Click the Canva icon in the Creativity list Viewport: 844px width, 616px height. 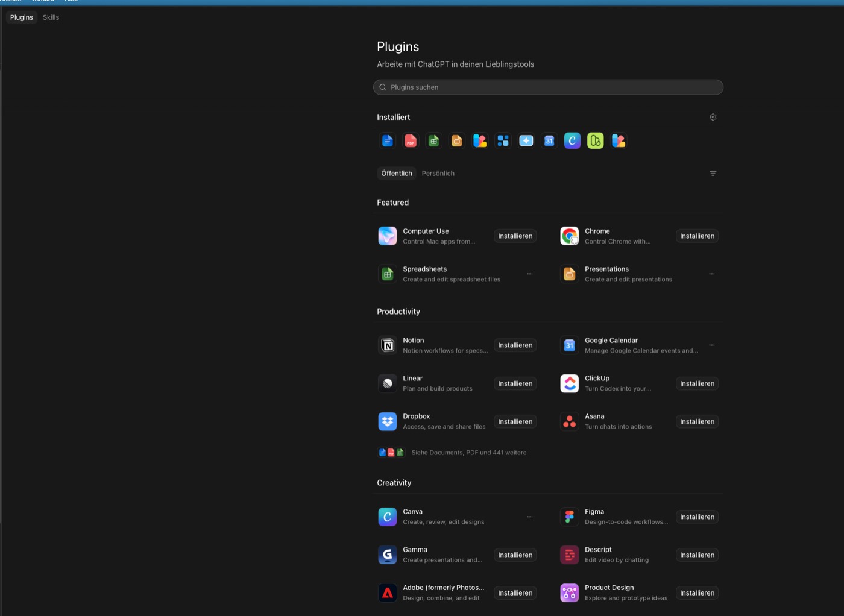pos(388,517)
